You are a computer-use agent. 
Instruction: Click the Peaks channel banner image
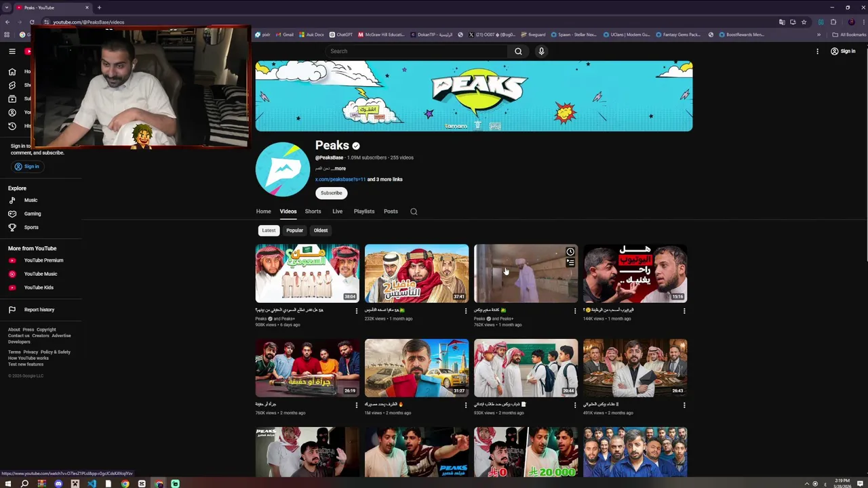pyautogui.click(x=474, y=96)
